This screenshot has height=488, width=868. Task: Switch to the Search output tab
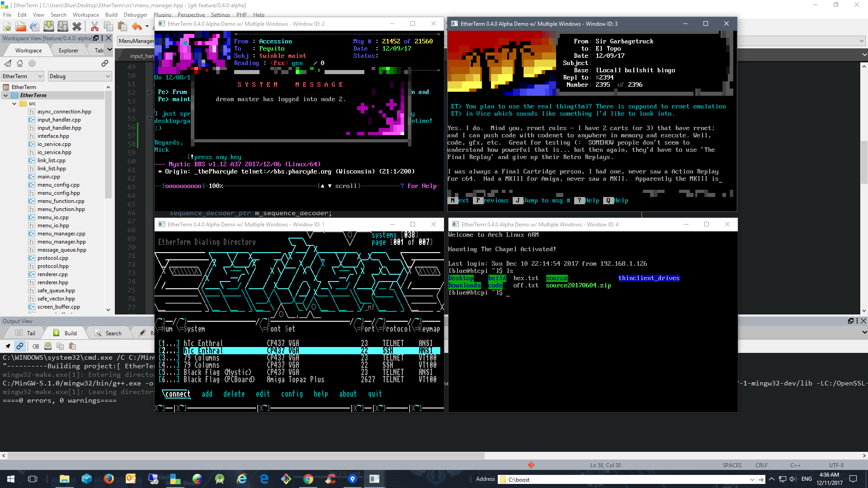109,333
